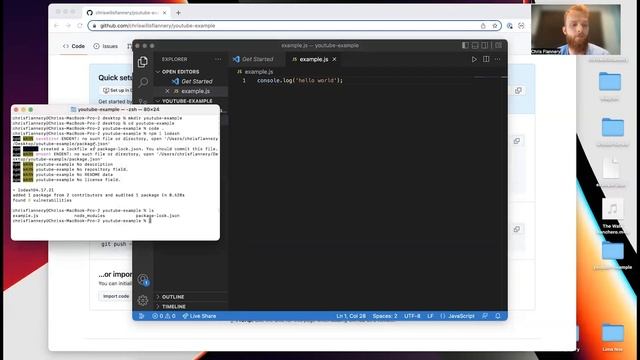Open the share icon in Chrome's address bar
Image resolution: width=640 pixels, height=360 pixels.
tap(483, 26)
